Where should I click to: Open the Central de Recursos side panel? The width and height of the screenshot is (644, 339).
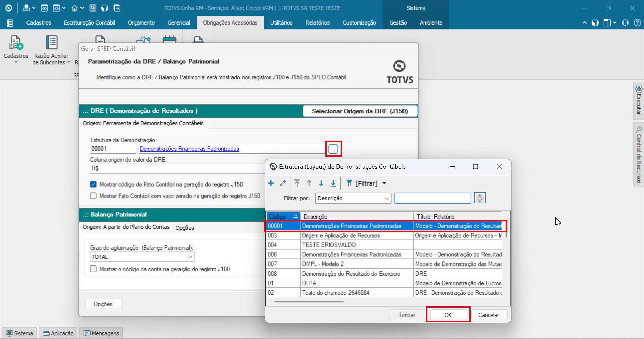pyautogui.click(x=638, y=155)
